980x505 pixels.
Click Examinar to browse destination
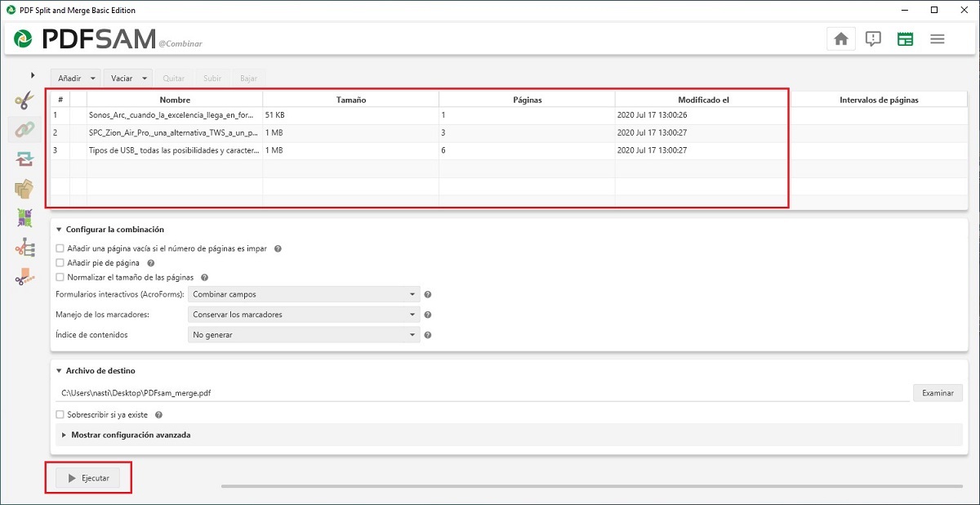(x=938, y=393)
